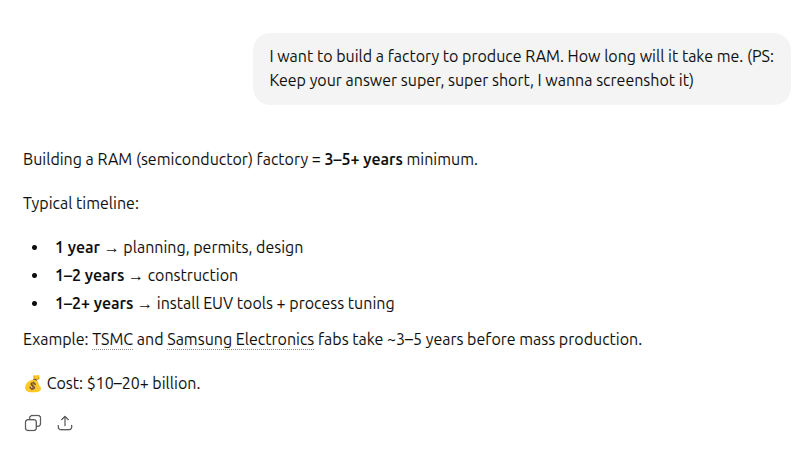The height and width of the screenshot is (463, 810).
Task: Click the "before mass production" text
Action: coord(558,339)
